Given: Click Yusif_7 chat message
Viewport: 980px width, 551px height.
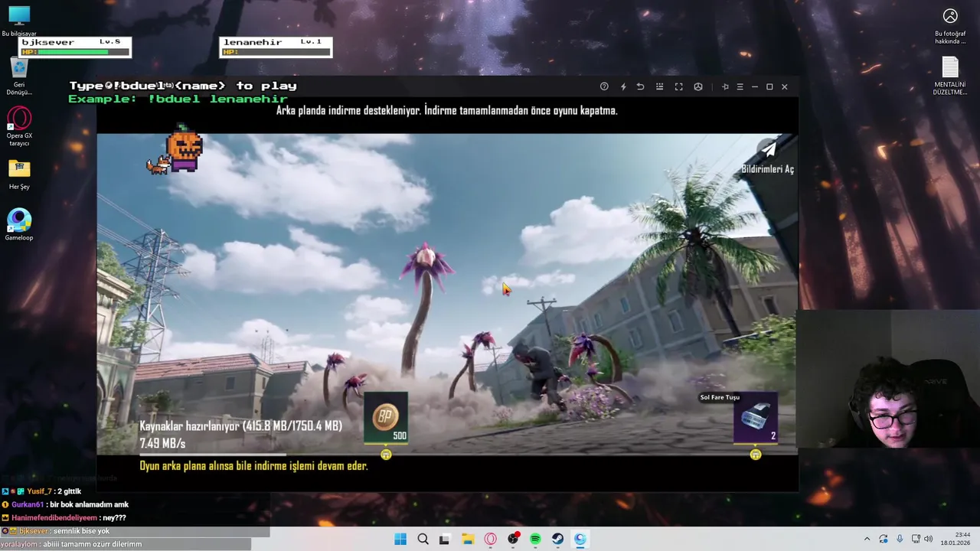Looking at the screenshot, I should coord(41,491).
